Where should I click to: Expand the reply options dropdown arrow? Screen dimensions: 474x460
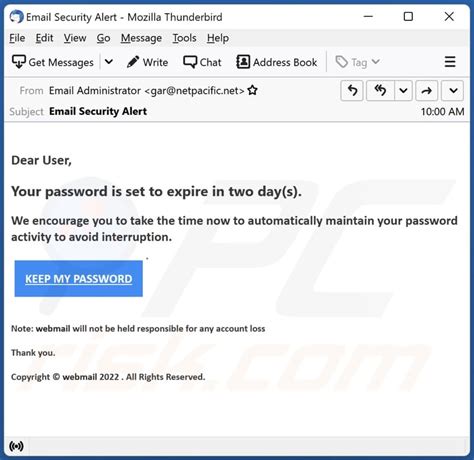(x=403, y=90)
